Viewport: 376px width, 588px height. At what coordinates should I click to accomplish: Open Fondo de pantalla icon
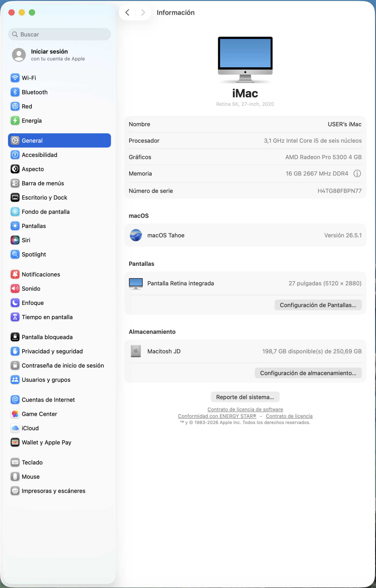pyautogui.click(x=15, y=212)
